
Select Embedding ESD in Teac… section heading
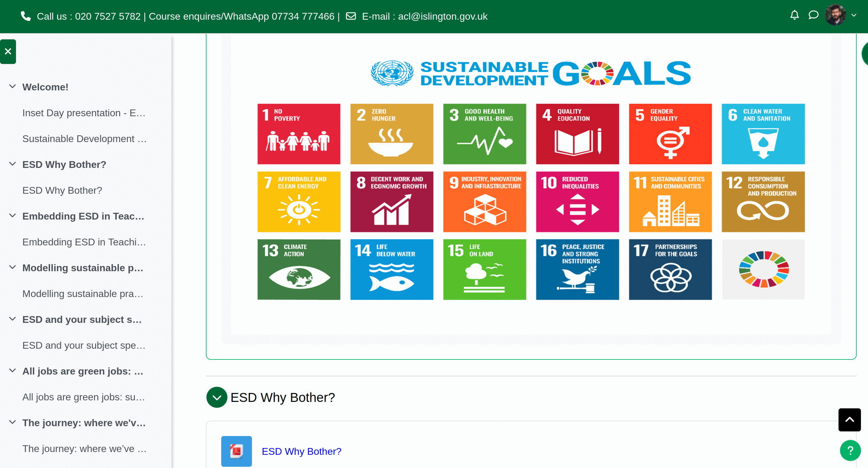[83, 216]
